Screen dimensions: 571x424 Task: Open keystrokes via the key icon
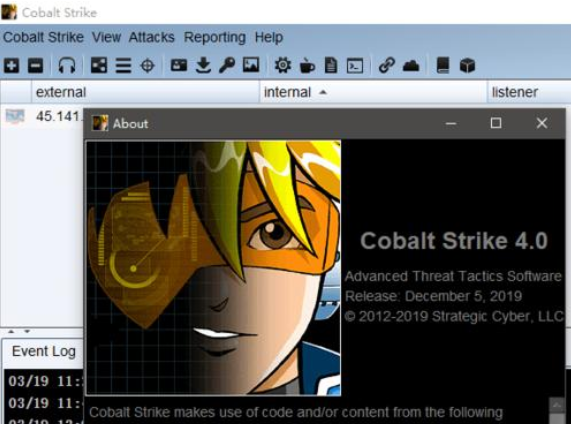point(227,66)
